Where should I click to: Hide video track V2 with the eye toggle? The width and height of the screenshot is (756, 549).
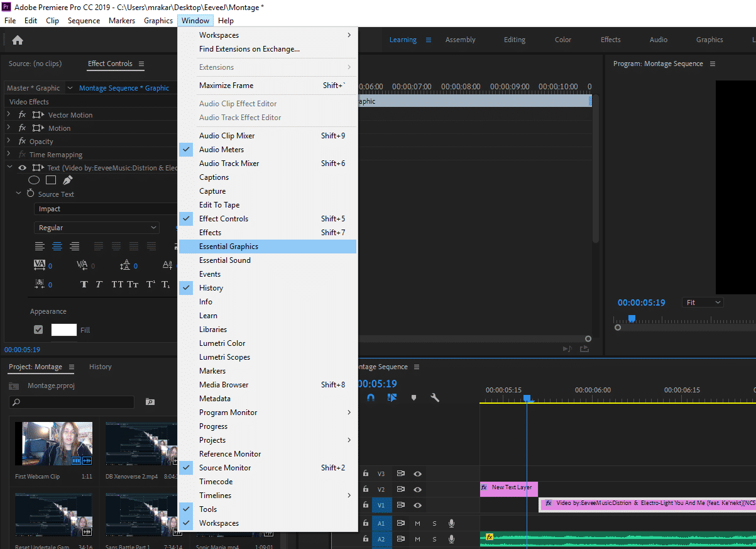tap(419, 489)
